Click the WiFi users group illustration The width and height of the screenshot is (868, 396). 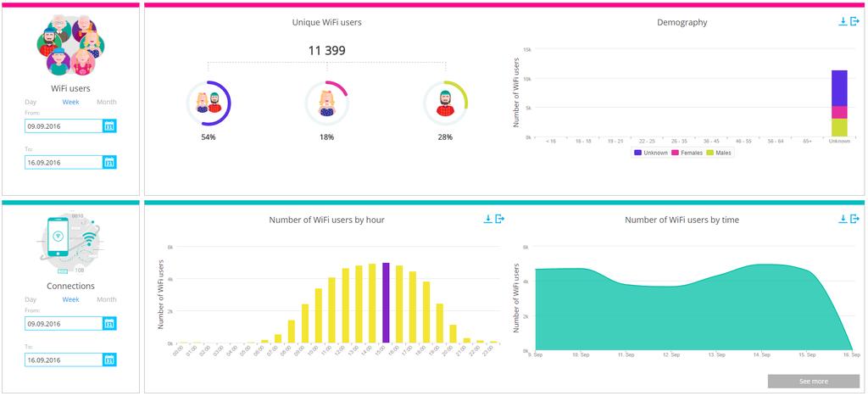click(70, 45)
